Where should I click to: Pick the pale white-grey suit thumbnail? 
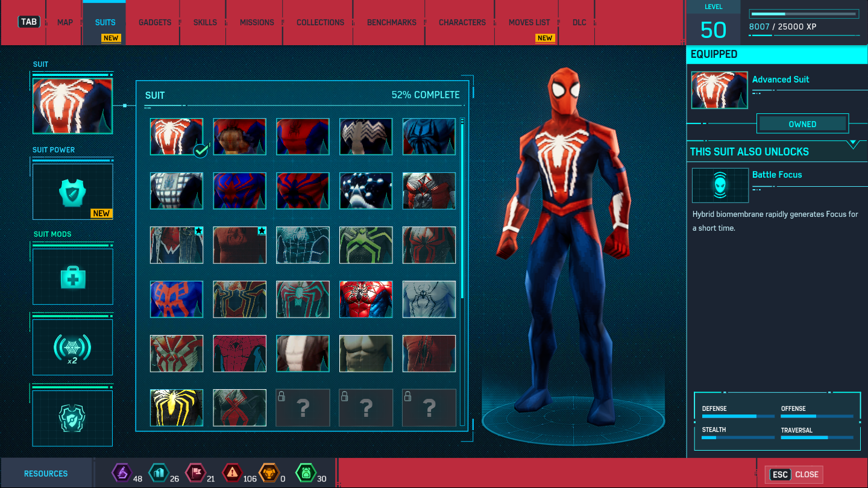pyautogui.click(x=429, y=299)
